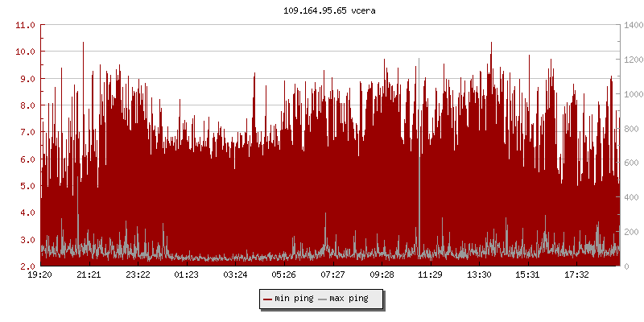Click the dark red min ping legend swatch

click(x=267, y=299)
